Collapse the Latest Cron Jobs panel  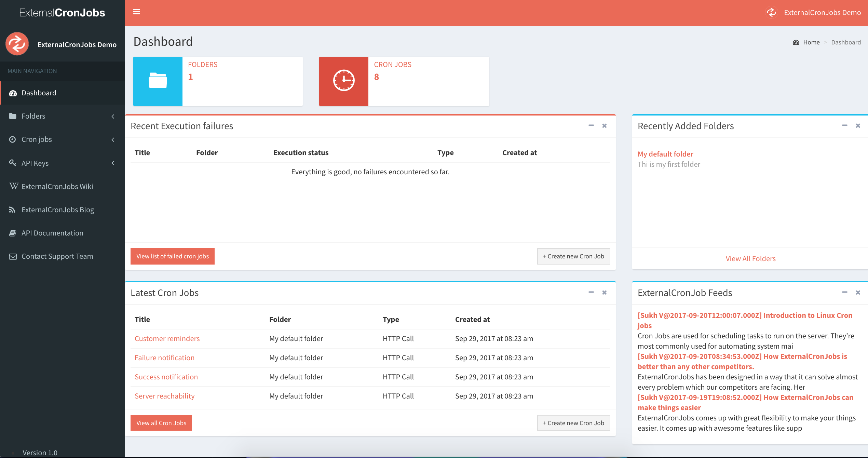(591, 292)
